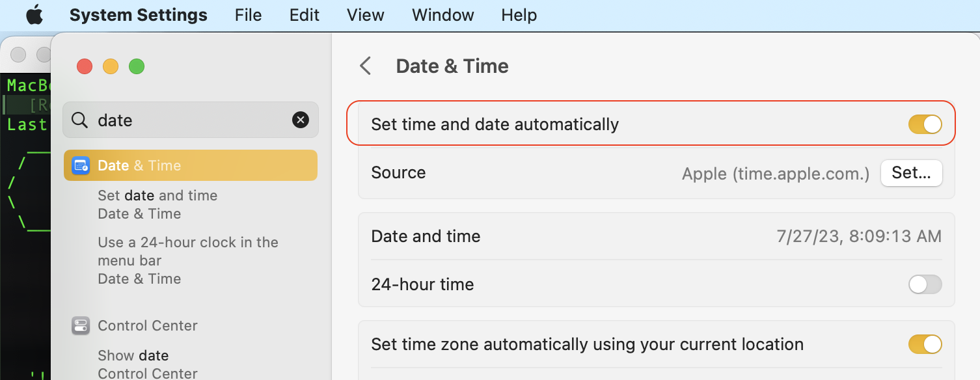Select the 24-hour clock menu bar result
The width and height of the screenshot is (980, 380).
pos(187,251)
